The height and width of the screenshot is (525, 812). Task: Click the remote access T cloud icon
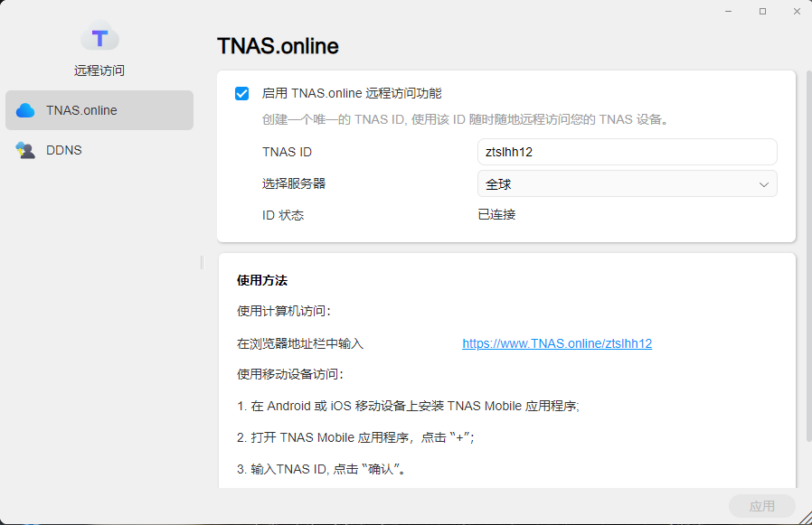(99, 36)
